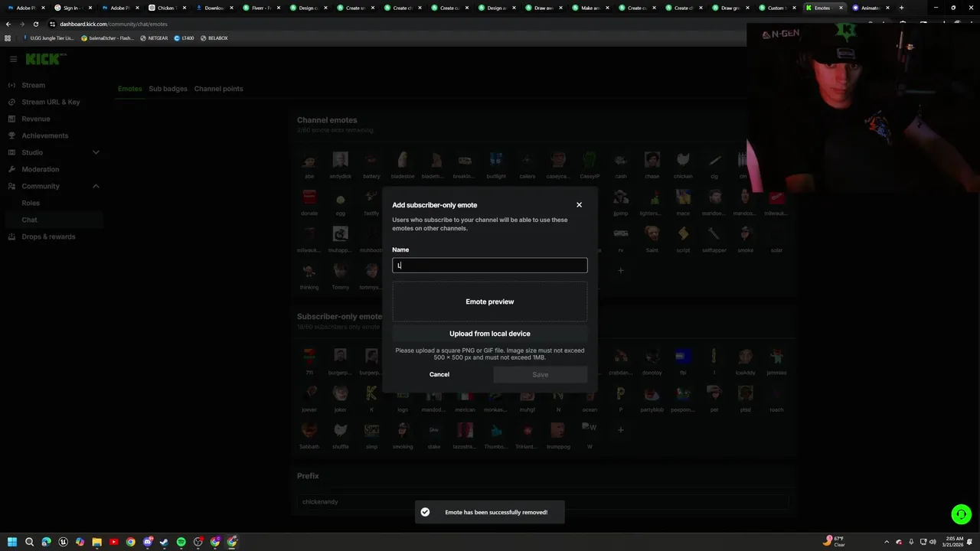This screenshot has width=980, height=551.
Task: Reload the browser page
Action: click(x=35, y=24)
